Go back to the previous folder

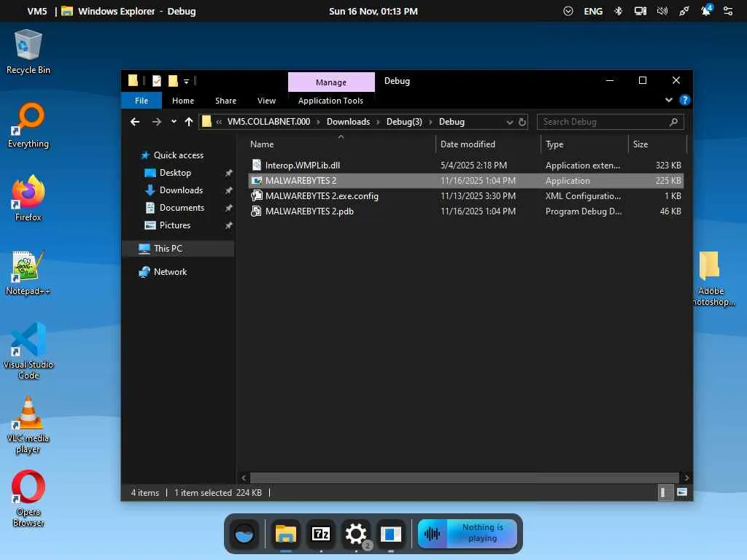(x=135, y=122)
